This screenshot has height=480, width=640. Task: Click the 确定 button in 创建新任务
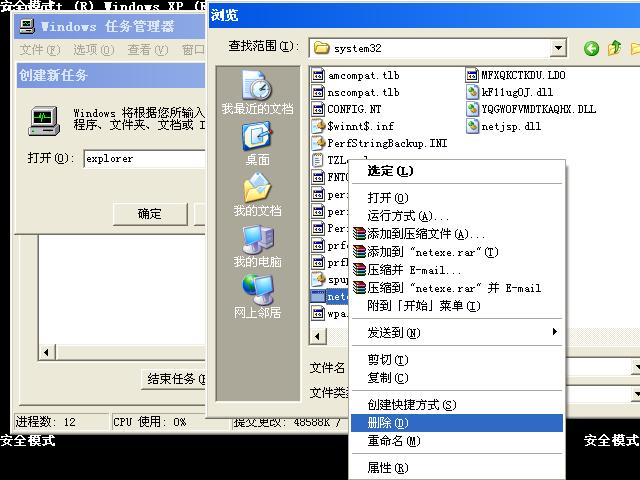click(x=150, y=214)
